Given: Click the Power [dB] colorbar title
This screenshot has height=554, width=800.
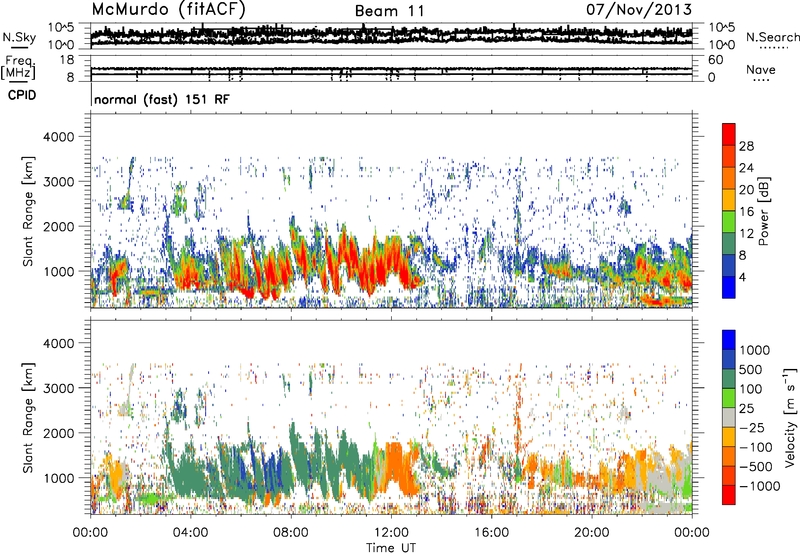Looking at the screenshot, I should 763,211.
